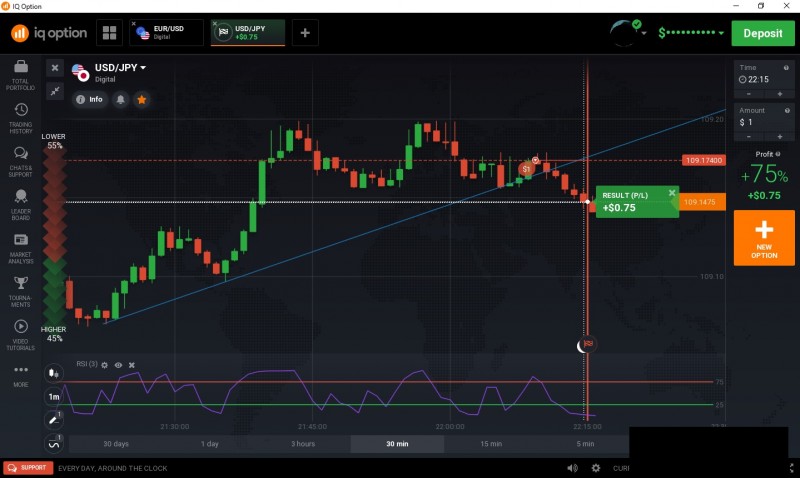This screenshot has width=800, height=478.
Task: Close the USD/JPY chart panel
Action: point(55,68)
